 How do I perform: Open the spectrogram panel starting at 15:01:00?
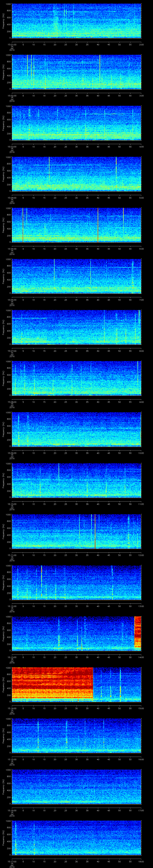coord(77,21)
